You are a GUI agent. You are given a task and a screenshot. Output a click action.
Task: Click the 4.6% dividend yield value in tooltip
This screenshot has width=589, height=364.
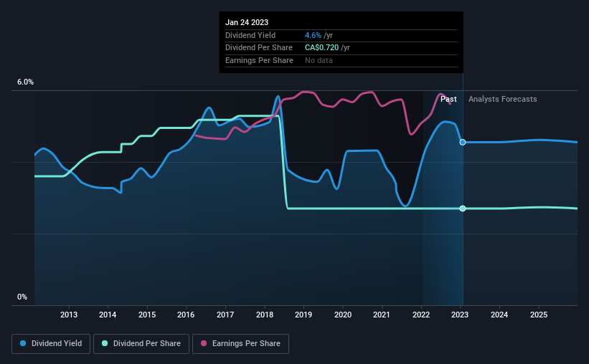pyautogui.click(x=313, y=35)
